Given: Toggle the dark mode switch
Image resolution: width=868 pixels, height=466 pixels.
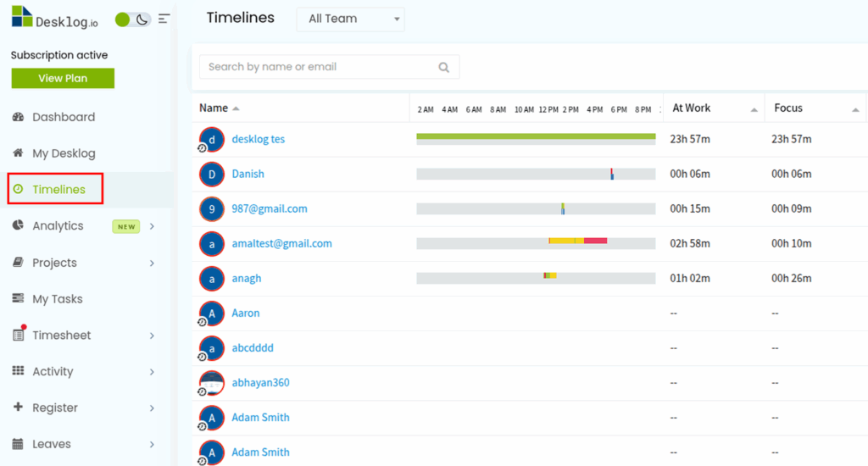Looking at the screenshot, I should click(x=133, y=19).
